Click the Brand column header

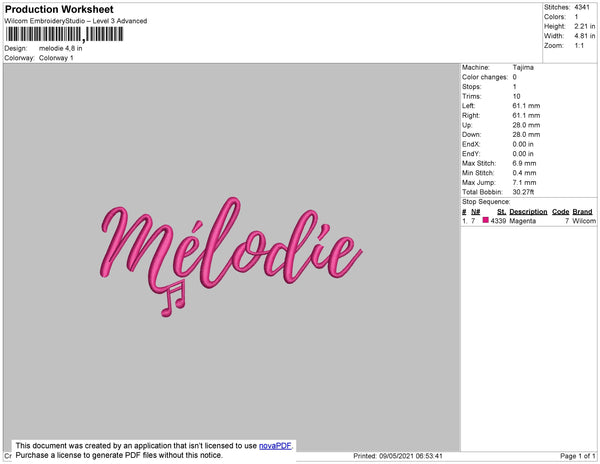582,212
